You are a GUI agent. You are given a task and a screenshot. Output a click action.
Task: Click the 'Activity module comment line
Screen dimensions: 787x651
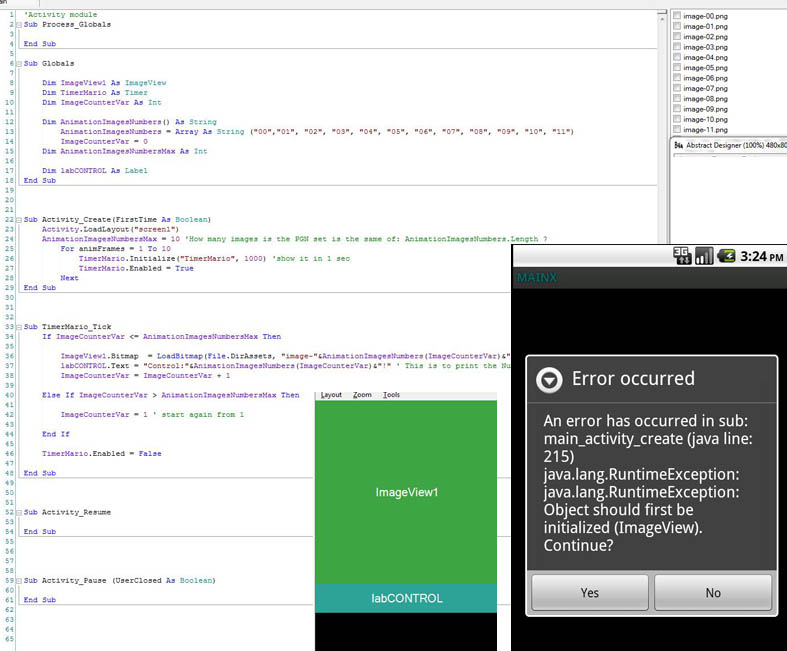61,15
